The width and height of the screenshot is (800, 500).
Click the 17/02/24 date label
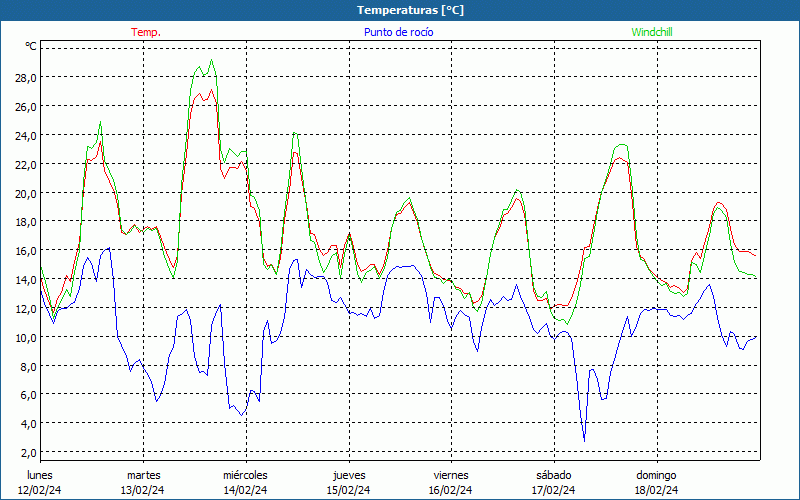click(554, 490)
